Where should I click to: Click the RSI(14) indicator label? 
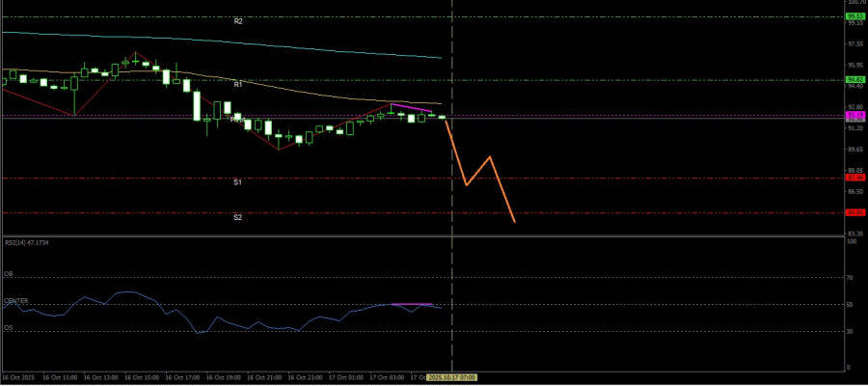point(26,242)
